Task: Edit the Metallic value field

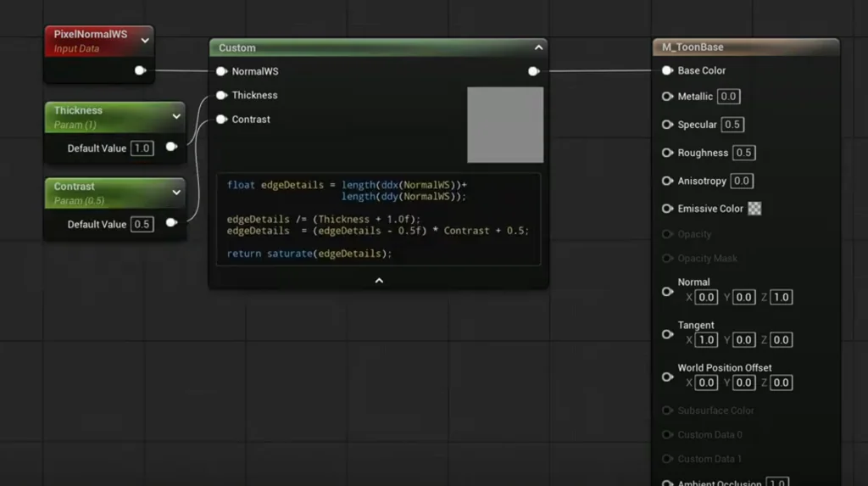Action: [728, 97]
